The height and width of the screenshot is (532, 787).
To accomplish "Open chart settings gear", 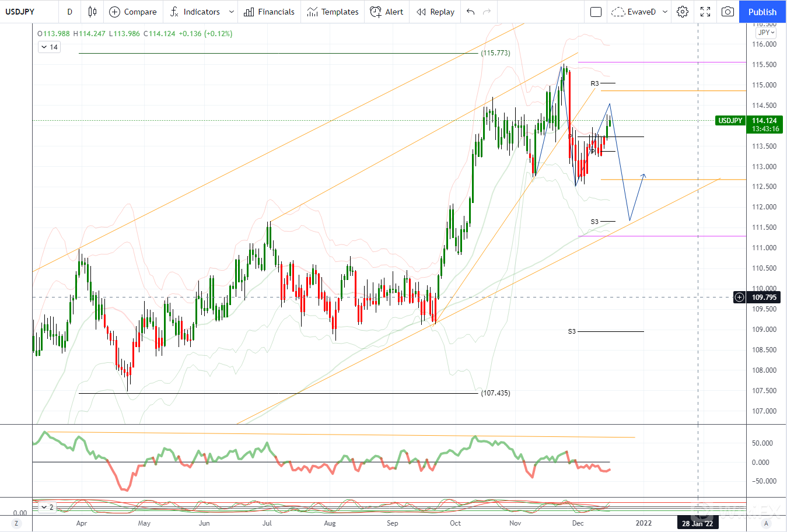I will coord(683,12).
